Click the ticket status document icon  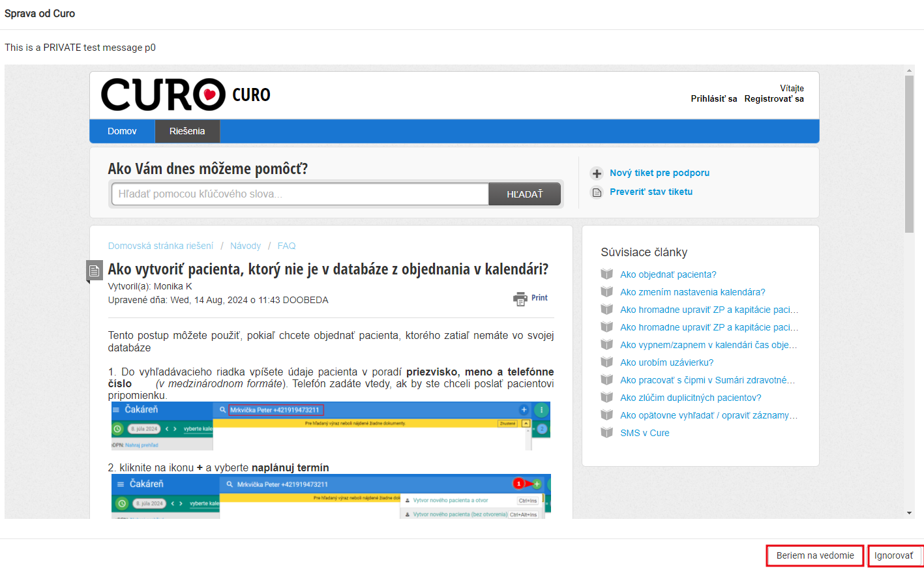(597, 192)
